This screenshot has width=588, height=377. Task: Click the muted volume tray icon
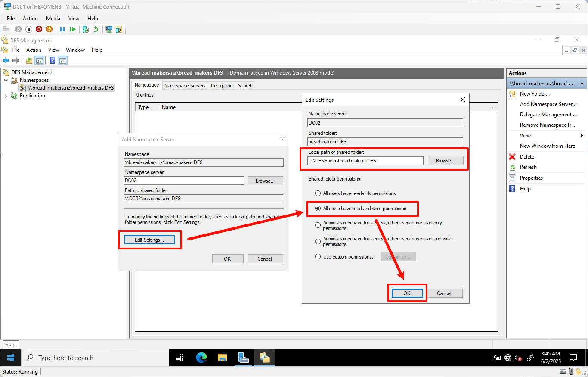(x=518, y=358)
